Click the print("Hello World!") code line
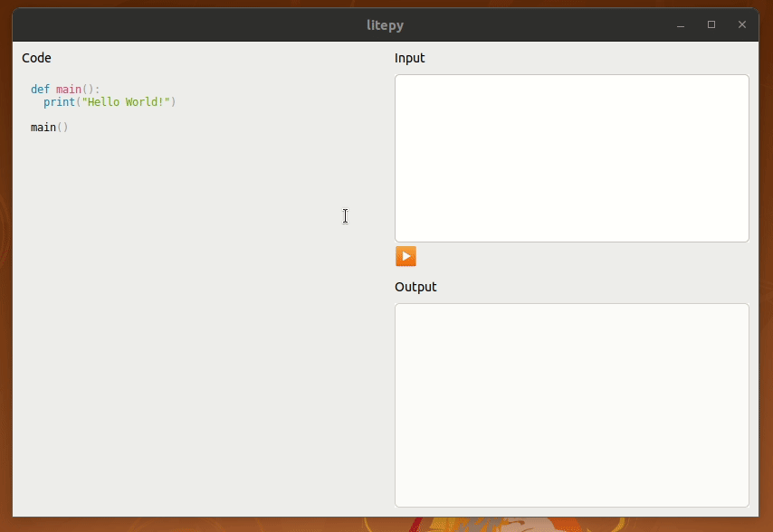 (110, 102)
